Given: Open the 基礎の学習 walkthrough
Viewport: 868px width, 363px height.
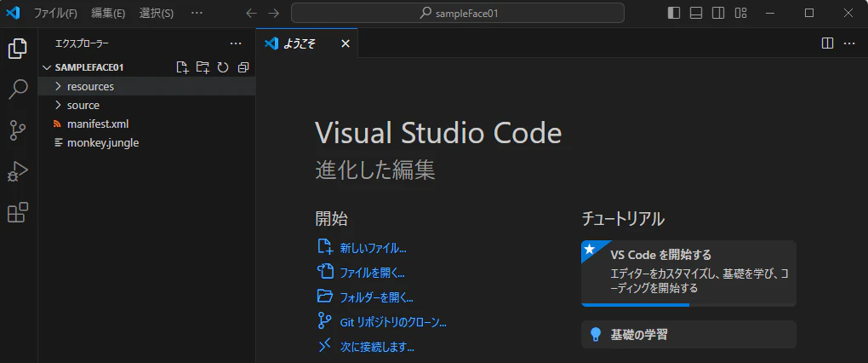Looking at the screenshot, I should (x=688, y=334).
